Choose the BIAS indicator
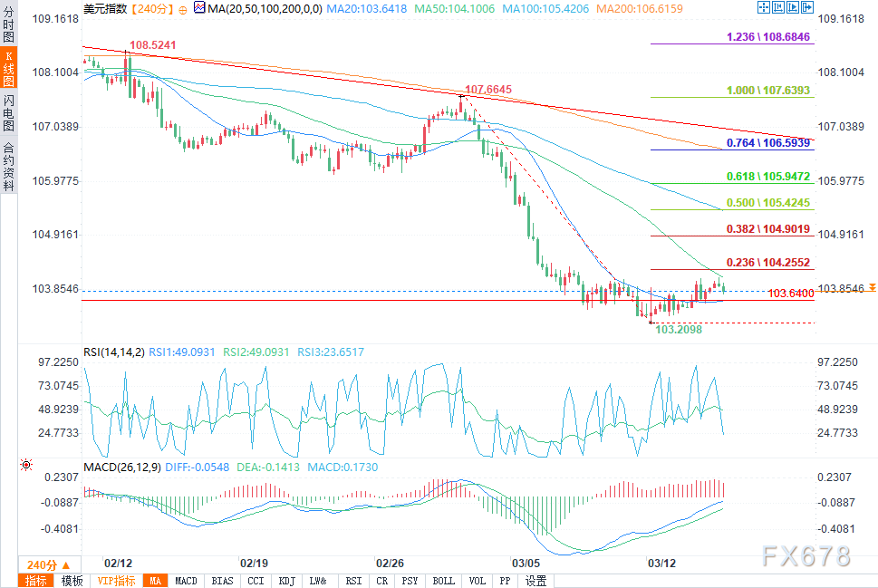 [222, 581]
